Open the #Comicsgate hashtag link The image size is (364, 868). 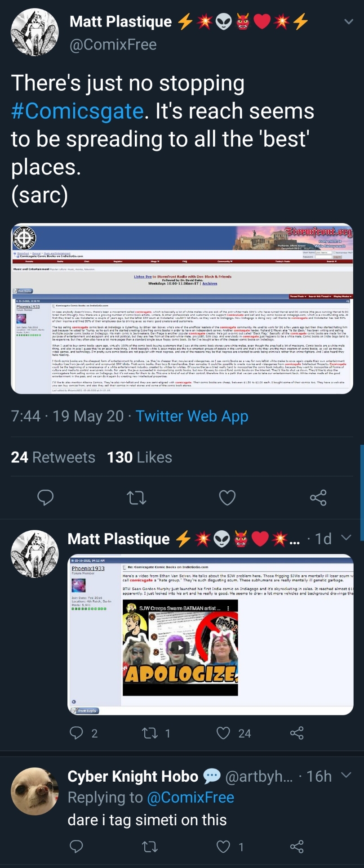[x=77, y=111]
